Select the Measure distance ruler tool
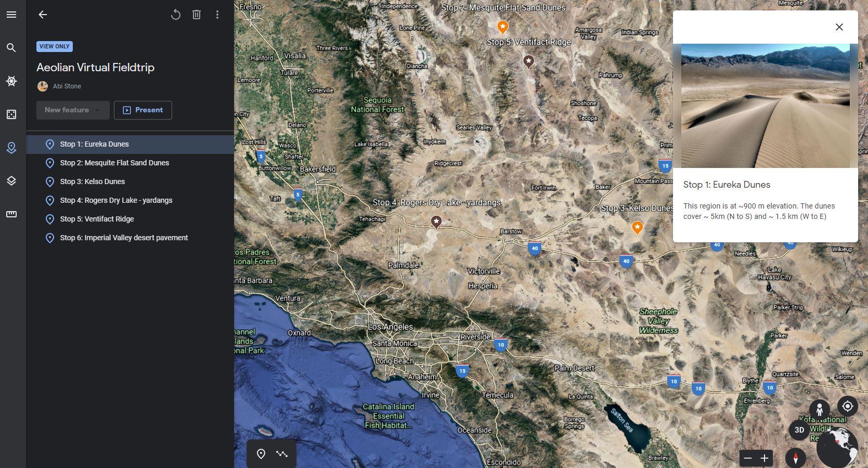 [x=11, y=214]
